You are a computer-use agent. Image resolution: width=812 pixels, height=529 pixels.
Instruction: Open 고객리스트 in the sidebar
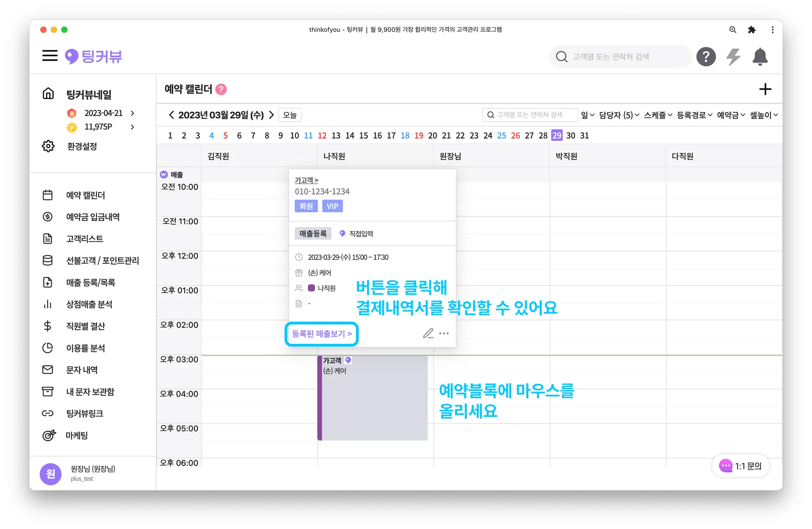point(84,239)
